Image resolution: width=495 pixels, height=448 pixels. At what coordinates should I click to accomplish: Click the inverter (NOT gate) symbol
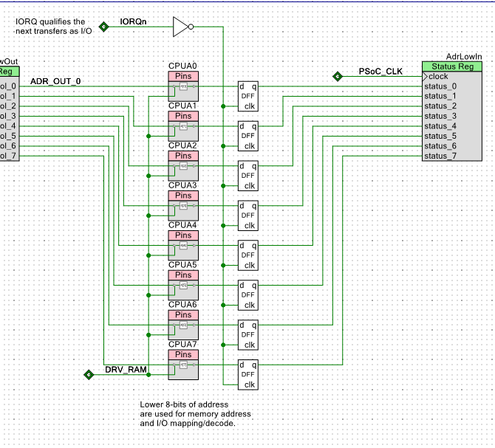click(x=182, y=27)
